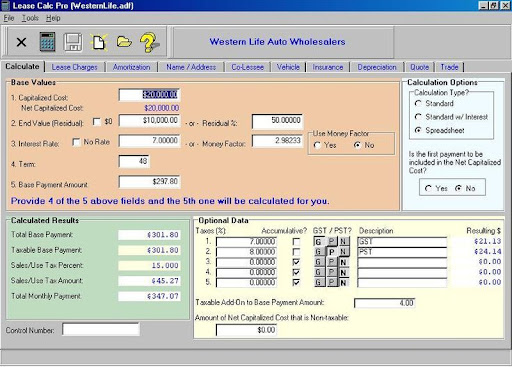
Task: Select the P button for tax row 2
Action: [x=331, y=252]
